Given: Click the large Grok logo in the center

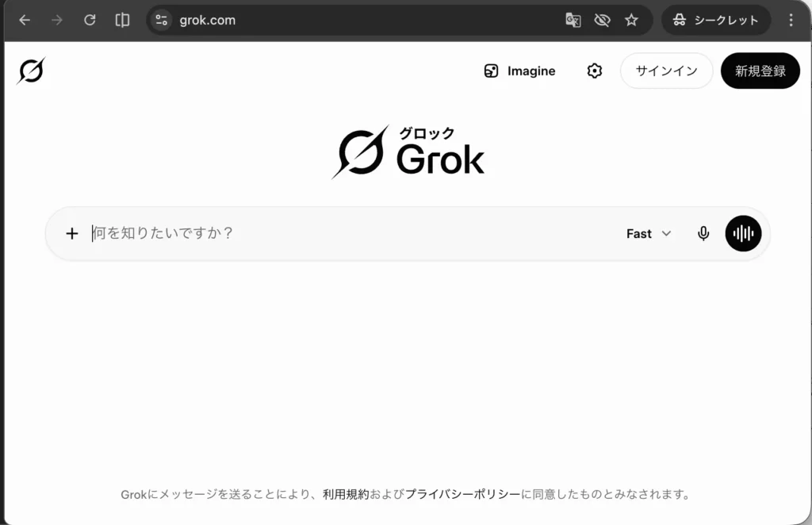Looking at the screenshot, I should (408, 152).
